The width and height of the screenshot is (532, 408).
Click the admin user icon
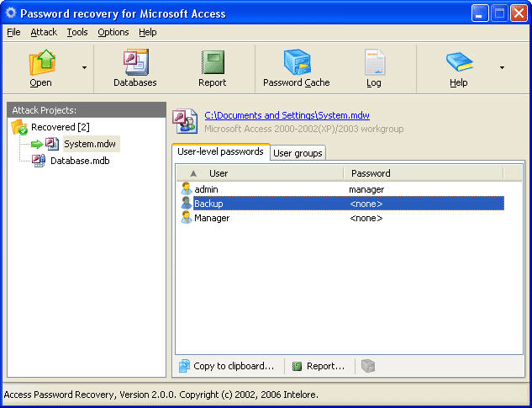tap(187, 189)
